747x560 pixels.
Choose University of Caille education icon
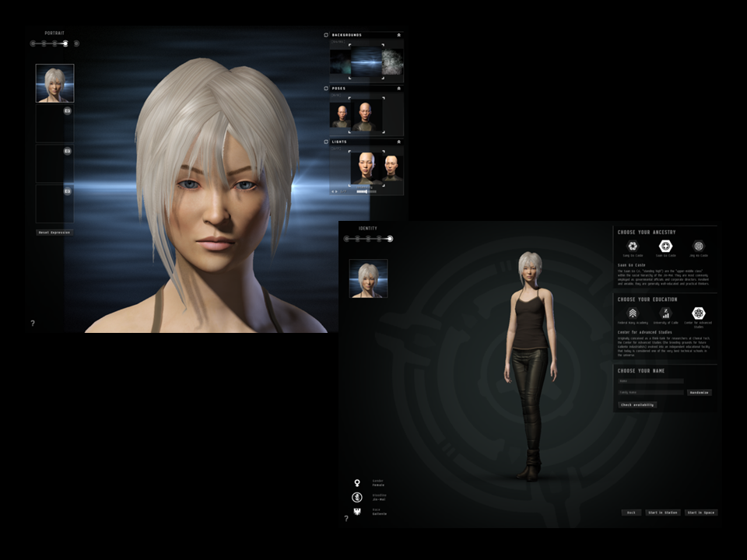tap(665, 313)
